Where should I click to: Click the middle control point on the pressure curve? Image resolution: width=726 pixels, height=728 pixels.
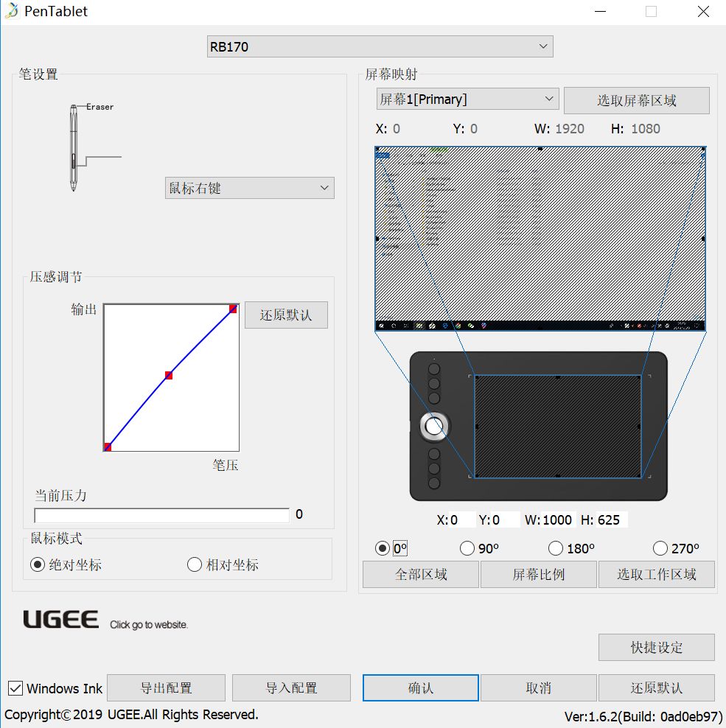point(168,375)
